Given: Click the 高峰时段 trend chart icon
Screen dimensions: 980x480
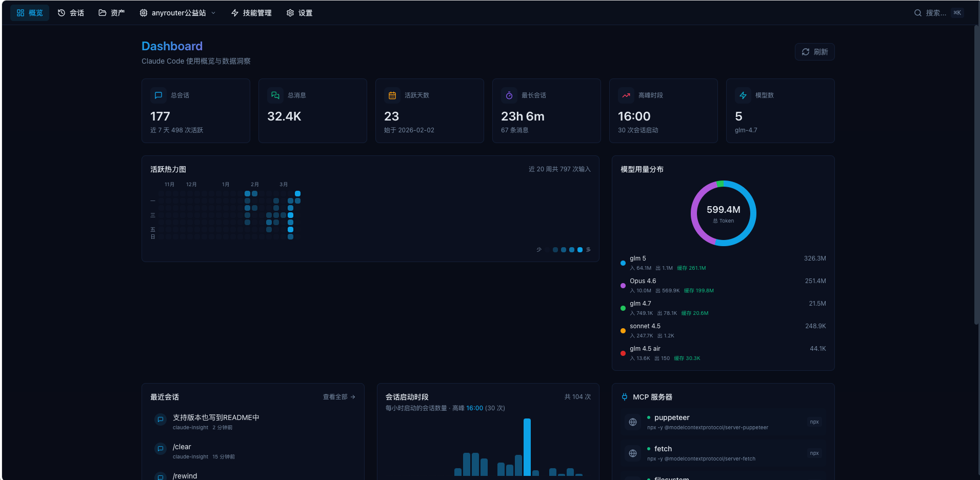Looking at the screenshot, I should tap(626, 95).
